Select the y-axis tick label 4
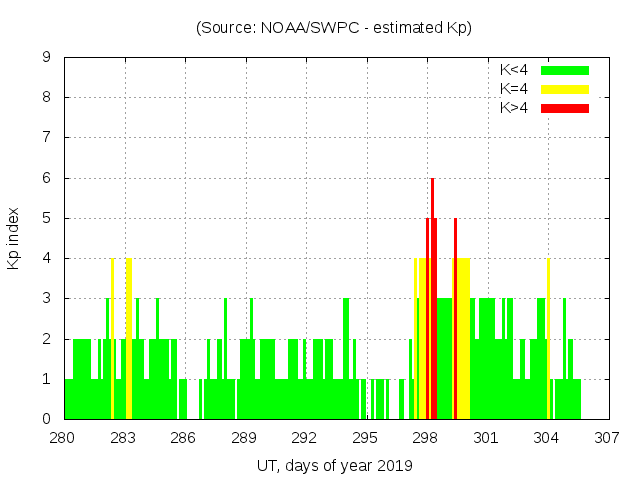Viewport: 640px width, 480px height. [x=47, y=258]
